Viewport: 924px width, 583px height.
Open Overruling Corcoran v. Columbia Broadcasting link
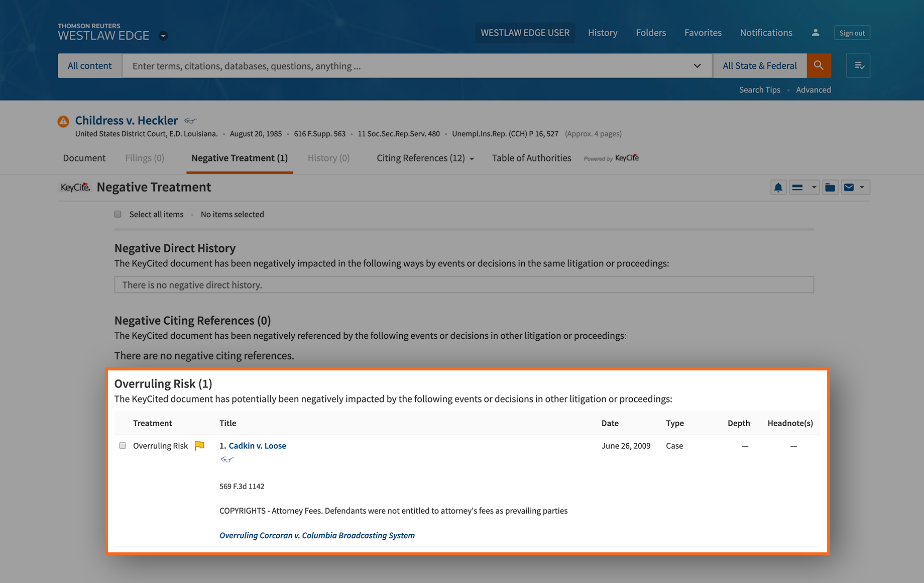(x=317, y=535)
